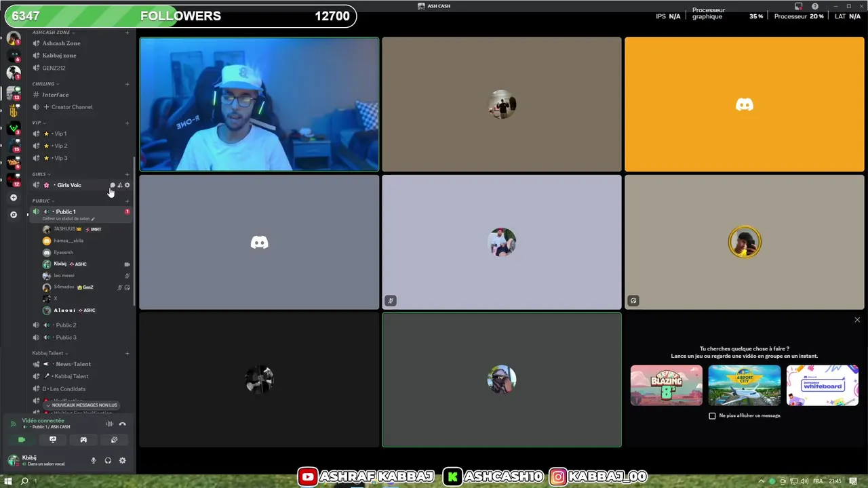
Task: Jump to NOUVEAUX MESSAGES NON LUS
Action: pos(81,405)
